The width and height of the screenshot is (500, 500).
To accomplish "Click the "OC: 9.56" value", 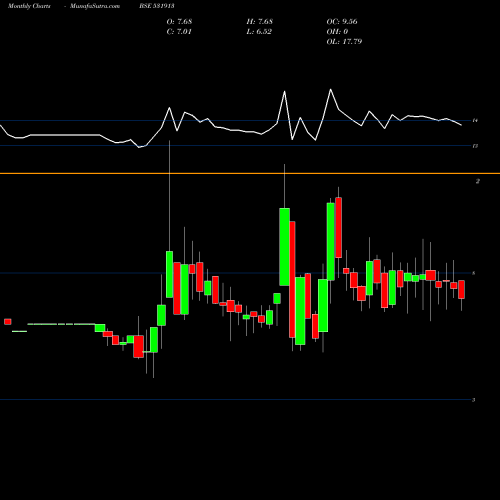I will [342, 21].
